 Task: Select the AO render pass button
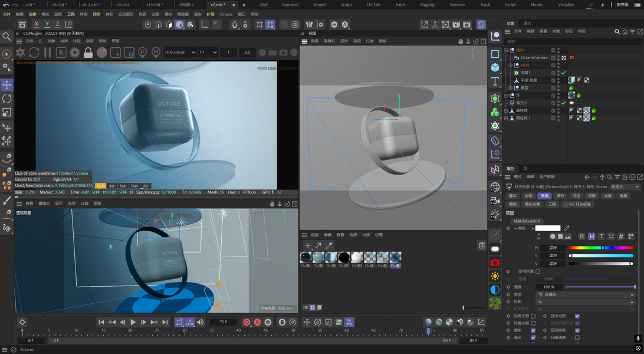pyautogui.click(x=146, y=186)
